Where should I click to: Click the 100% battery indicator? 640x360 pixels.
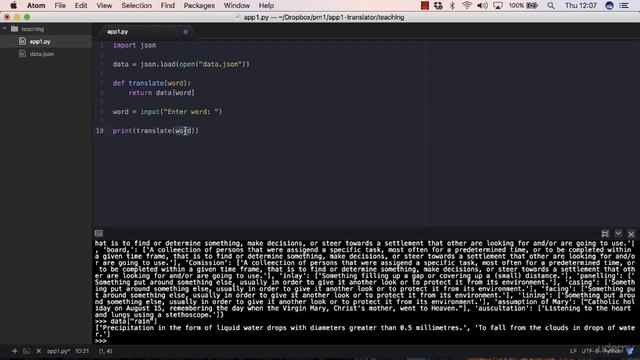pos(523,5)
